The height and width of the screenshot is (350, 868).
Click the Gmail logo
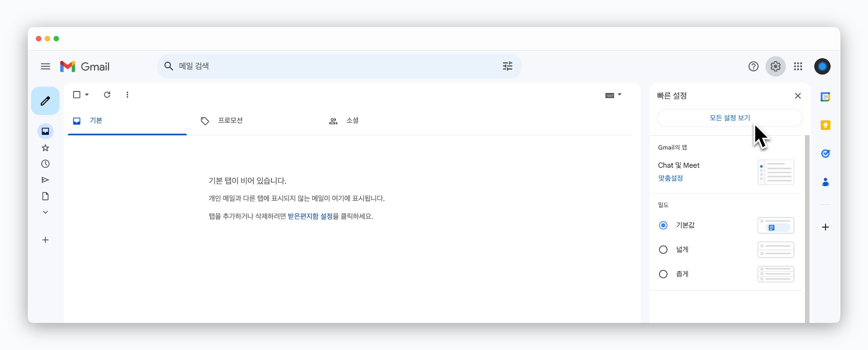pos(85,66)
